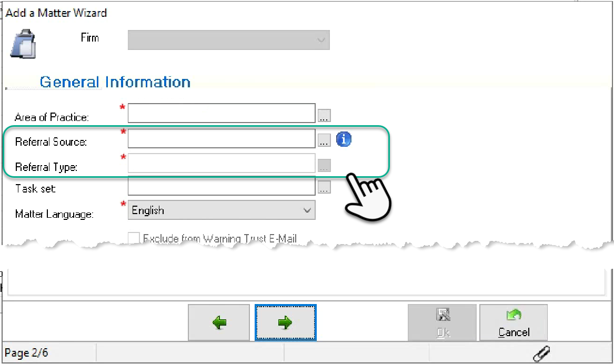The height and width of the screenshot is (364, 614).
Task: Click the Area of Practice label
Action: [52, 117]
